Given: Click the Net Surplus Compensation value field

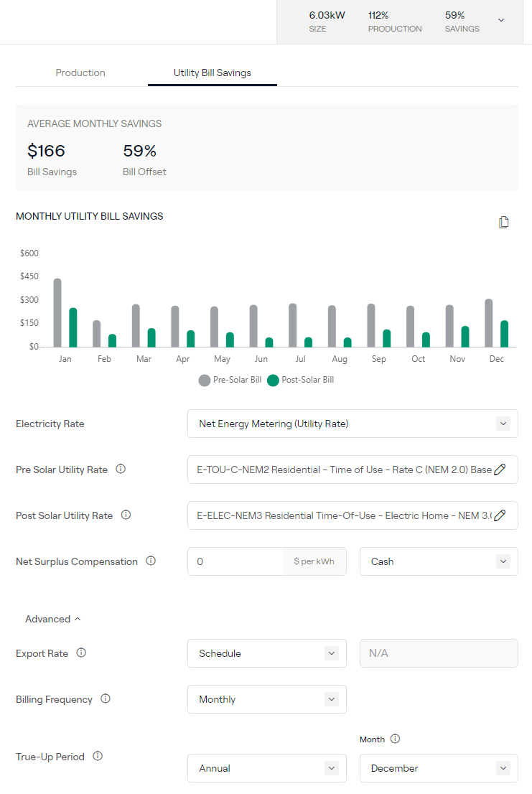Looking at the screenshot, I should [235, 561].
